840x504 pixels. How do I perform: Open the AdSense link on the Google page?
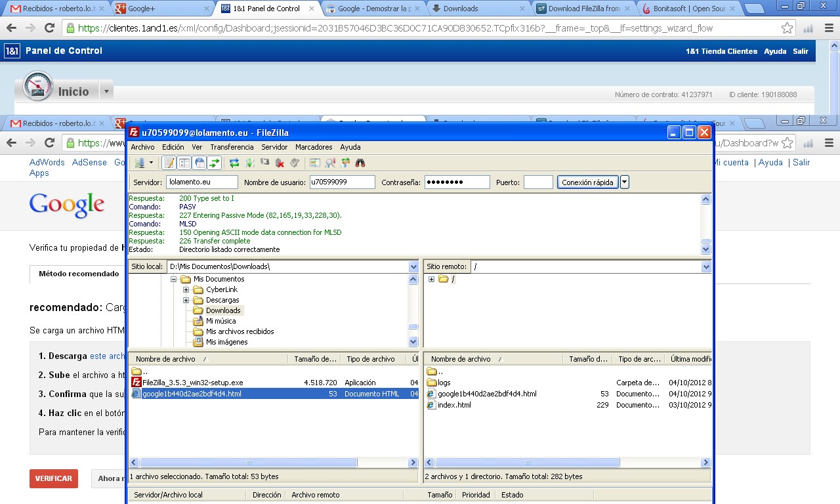89,162
